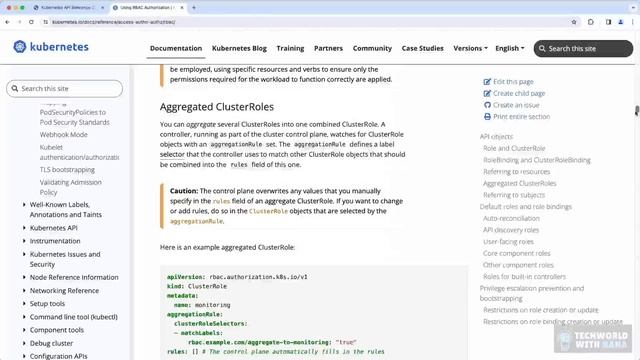The image size is (640, 360).
Task: Open the Community nav item
Action: tap(372, 48)
